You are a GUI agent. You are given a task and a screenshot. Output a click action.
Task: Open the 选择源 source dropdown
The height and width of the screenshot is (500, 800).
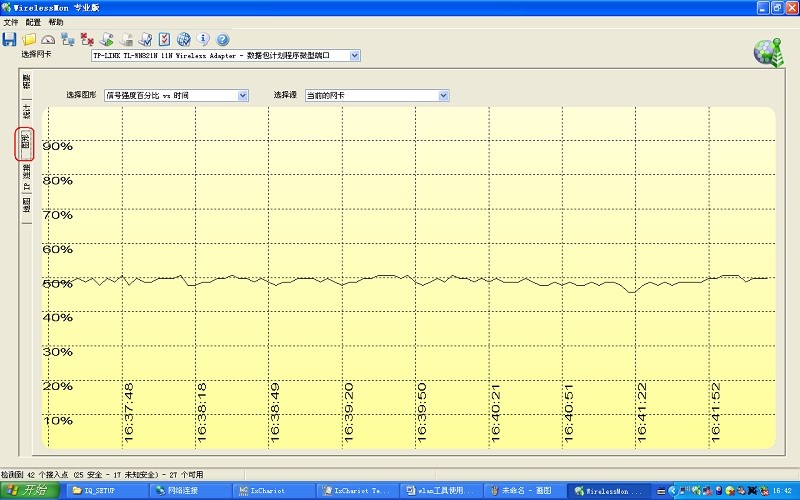point(443,96)
